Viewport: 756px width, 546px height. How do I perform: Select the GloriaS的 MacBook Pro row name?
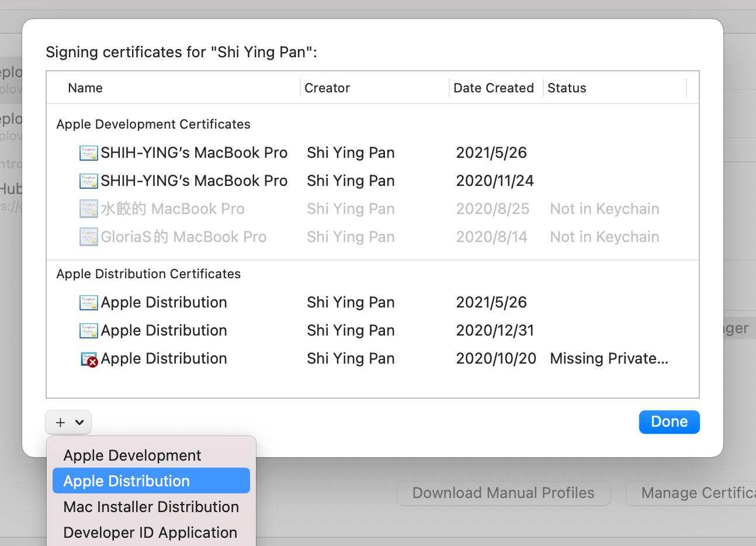tap(183, 237)
